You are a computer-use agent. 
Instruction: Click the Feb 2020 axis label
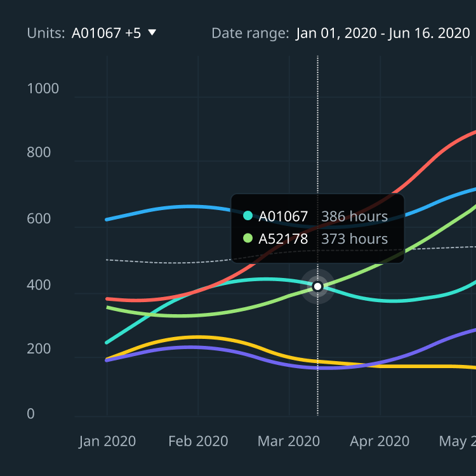point(198,441)
